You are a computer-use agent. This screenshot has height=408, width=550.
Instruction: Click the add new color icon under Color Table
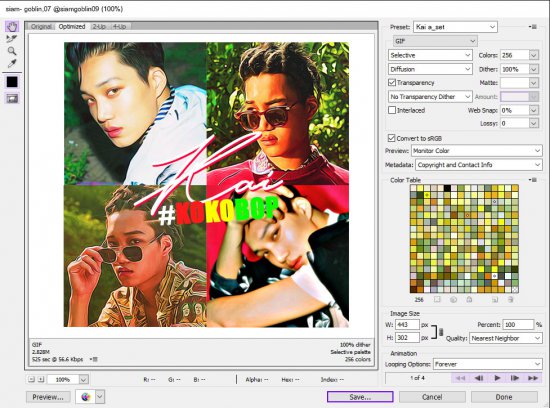[495, 300]
